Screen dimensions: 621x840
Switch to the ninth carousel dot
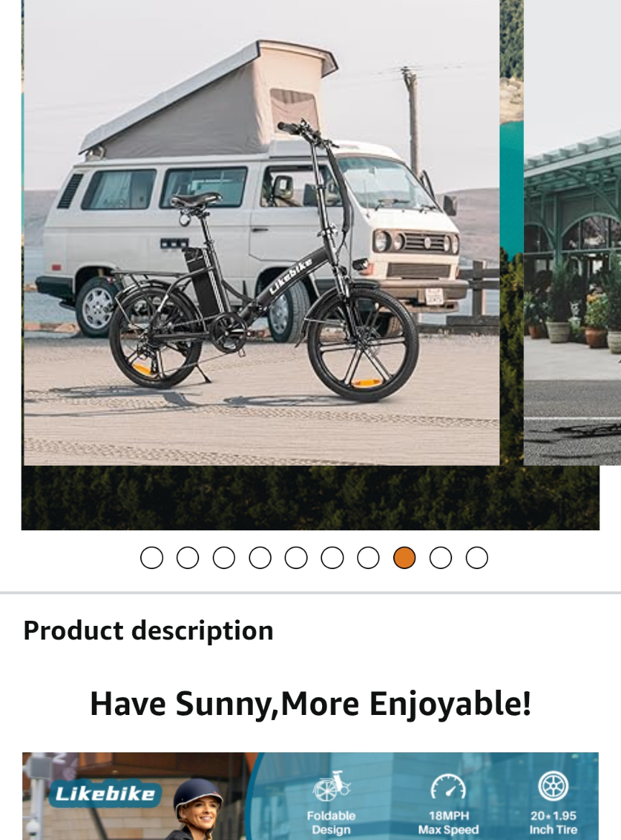click(441, 558)
